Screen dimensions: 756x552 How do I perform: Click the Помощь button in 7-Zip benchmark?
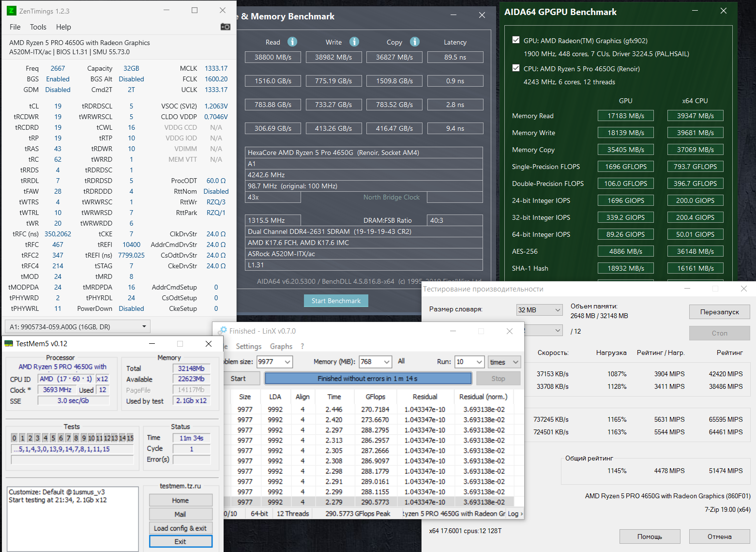pyautogui.click(x=650, y=537)
